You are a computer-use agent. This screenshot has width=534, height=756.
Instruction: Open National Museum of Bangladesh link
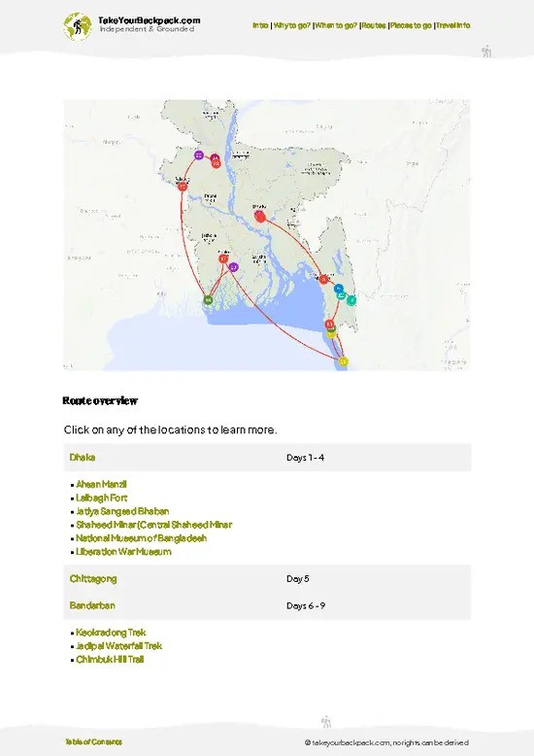coord(141,538)
